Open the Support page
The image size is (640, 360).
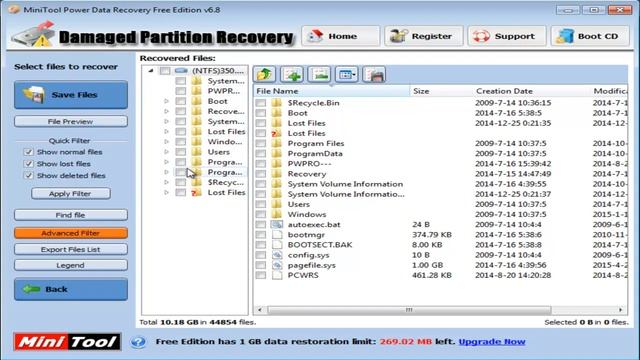coord(507,36)
